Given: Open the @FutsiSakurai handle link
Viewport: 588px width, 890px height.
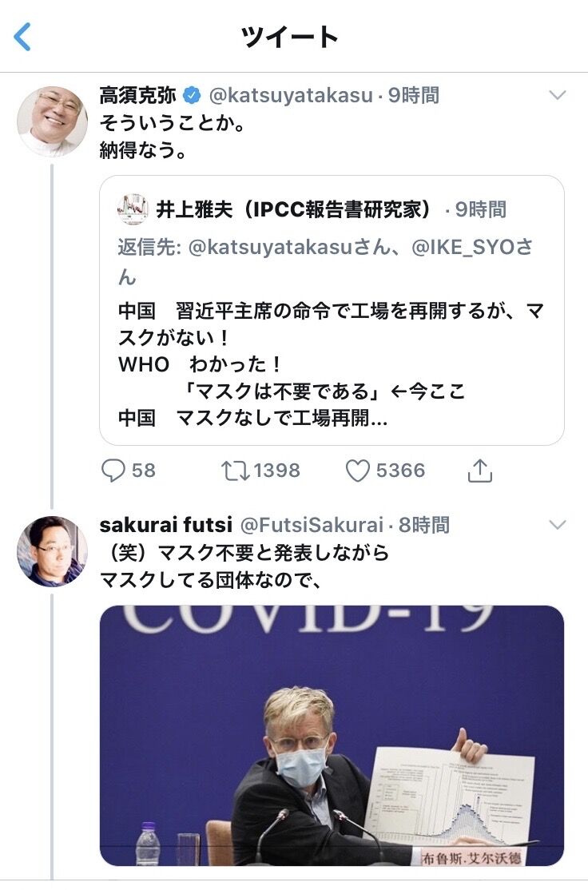Looking at the screenshot, I should point(312,525).
